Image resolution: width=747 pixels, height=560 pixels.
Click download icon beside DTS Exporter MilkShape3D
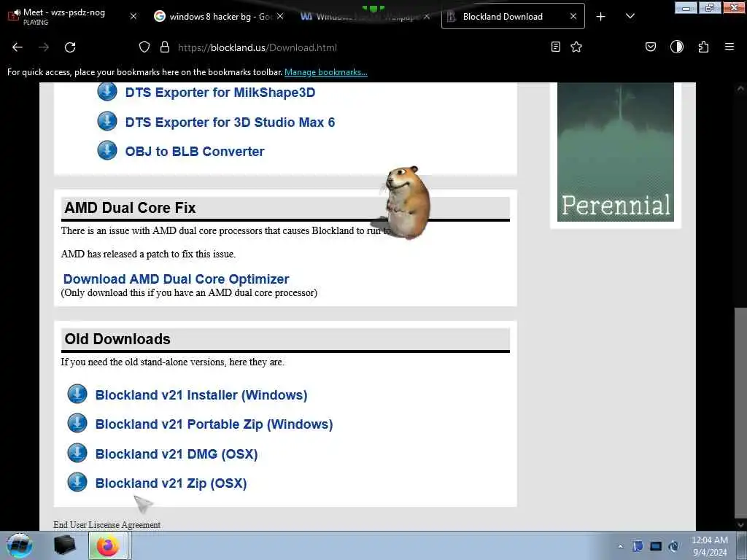point(107,91)
